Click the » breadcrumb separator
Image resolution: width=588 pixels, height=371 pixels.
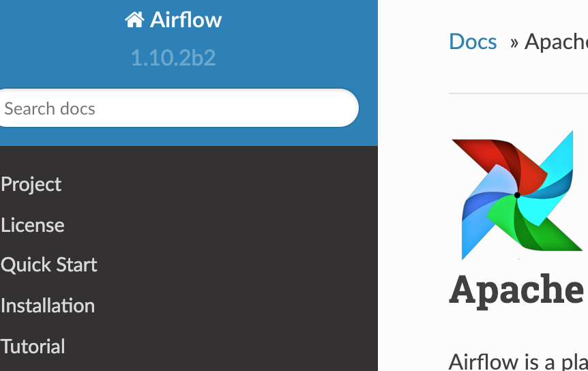[x=514, y=43]
